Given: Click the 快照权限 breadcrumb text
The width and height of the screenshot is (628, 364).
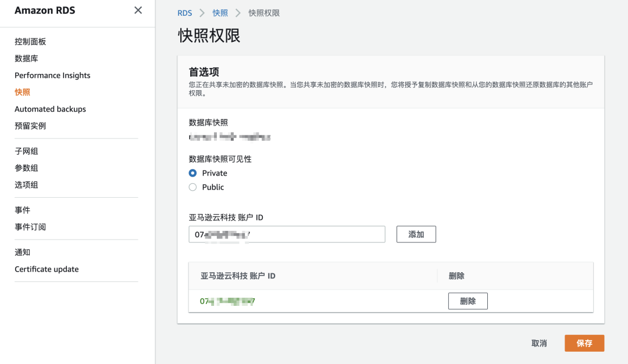Looking at the screenshot, I should pyautogui.click(x=264, y=13).
